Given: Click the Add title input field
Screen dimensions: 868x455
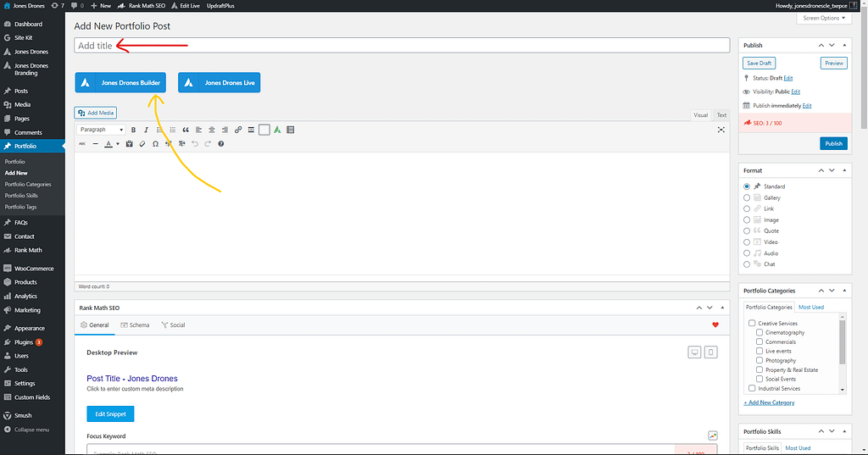Looking at the screenshot, I should click(x=402, y=46).
